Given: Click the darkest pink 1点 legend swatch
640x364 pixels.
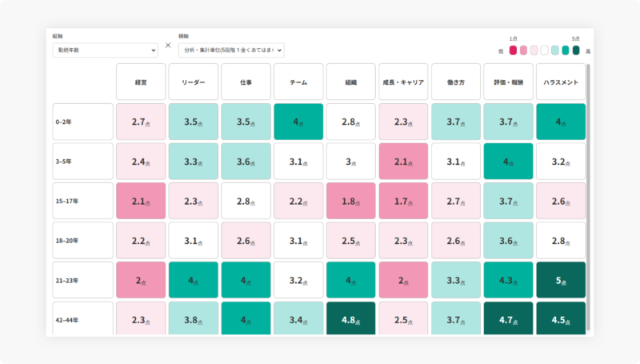Looking at the screenshot, I should tap(514, 50).
